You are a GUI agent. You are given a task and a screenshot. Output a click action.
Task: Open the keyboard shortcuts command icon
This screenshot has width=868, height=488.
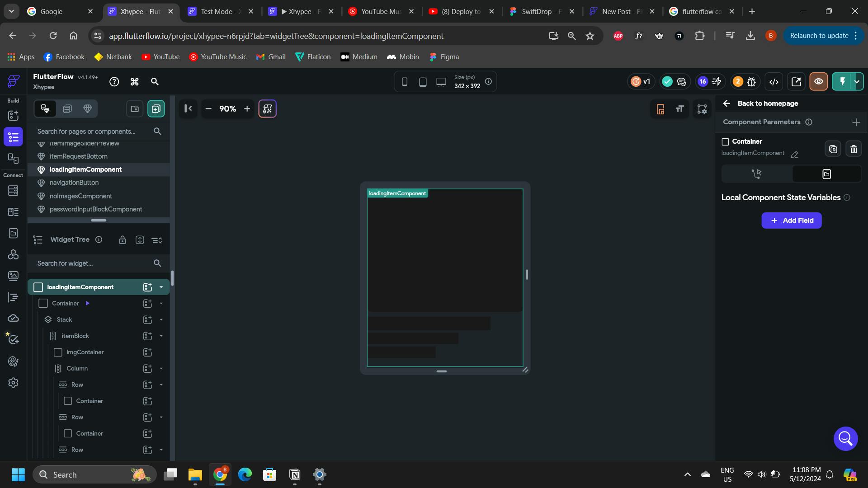(134, 82)
